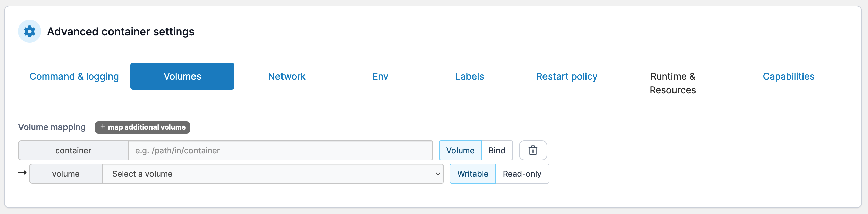The image size is (868, 214).
Task: Open the Env tab
Action: [x=380, y=76]
